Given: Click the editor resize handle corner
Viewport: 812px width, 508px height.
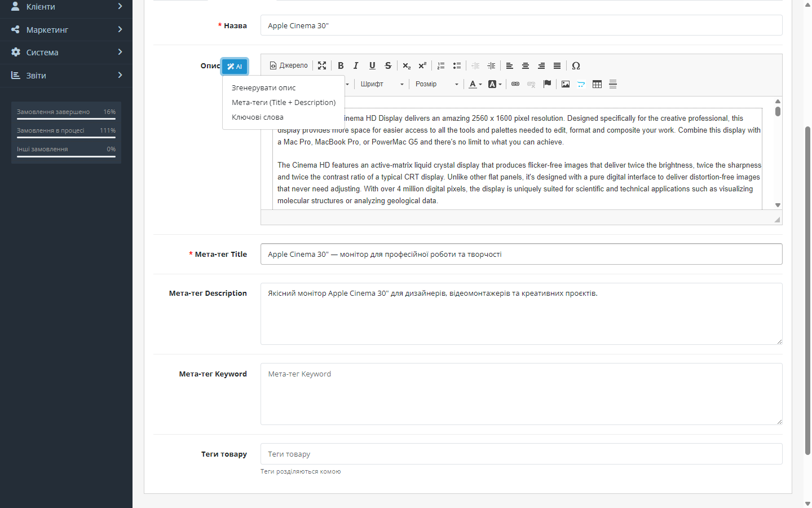Looking at the screenshot, I should 777,220.
